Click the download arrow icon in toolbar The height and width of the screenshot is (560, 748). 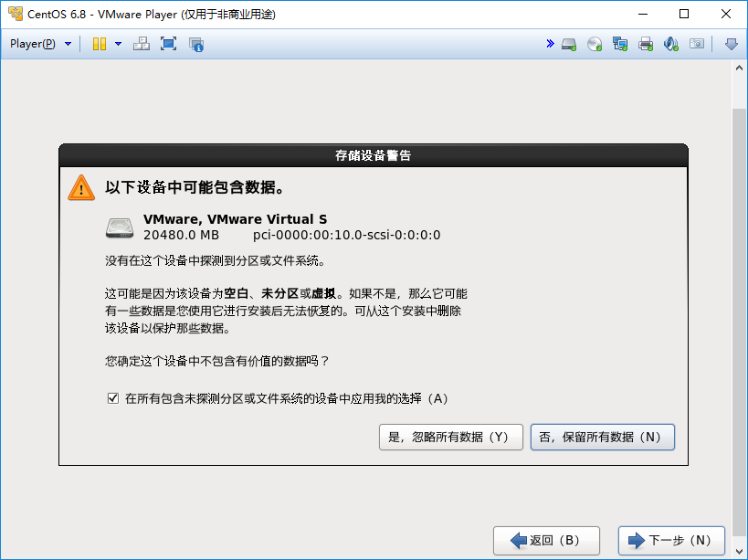732,45
